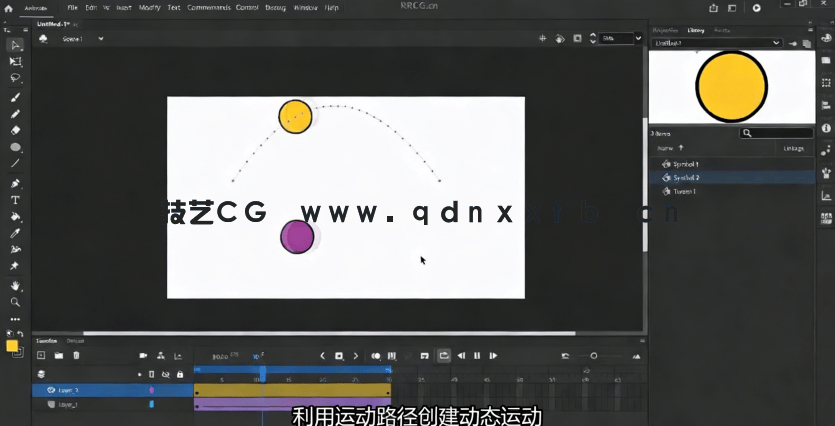The width and height of the screenshot is (835, 426).
Task: Click the edit symbols club icon
Action: tap(43, 38)
